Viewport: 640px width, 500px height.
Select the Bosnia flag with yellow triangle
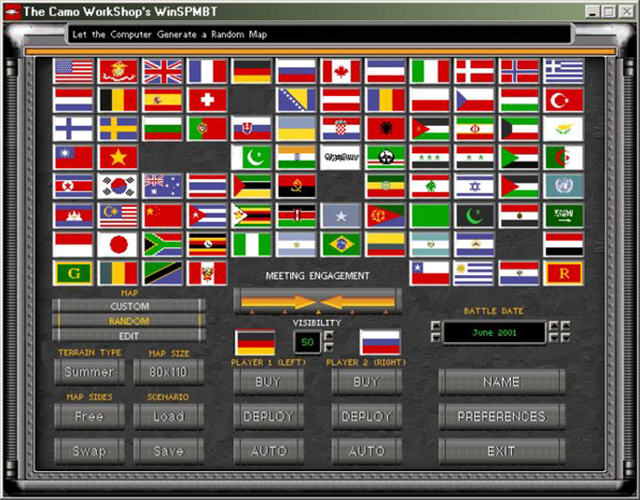click(x=296, y=100)
